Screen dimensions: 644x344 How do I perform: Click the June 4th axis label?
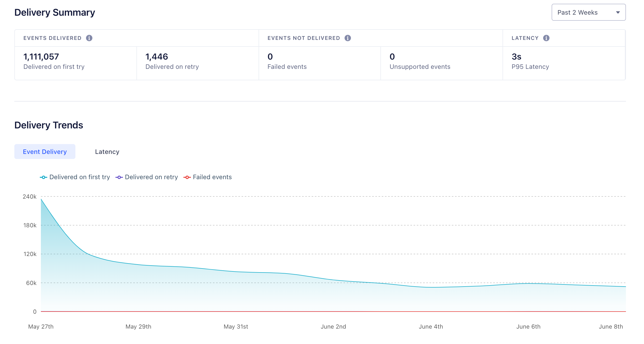[x=431, y=326]
